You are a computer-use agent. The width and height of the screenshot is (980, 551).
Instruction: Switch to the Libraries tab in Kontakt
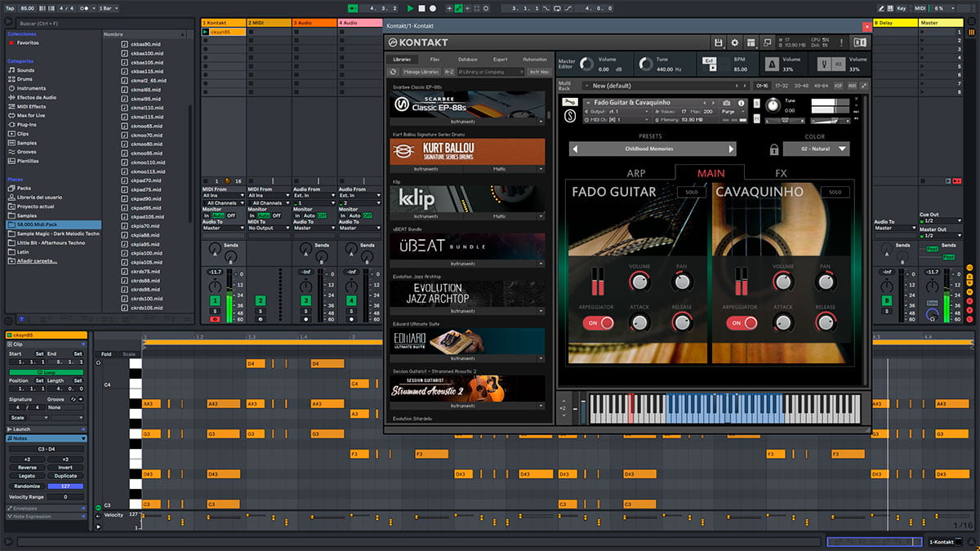coord(402,60)
